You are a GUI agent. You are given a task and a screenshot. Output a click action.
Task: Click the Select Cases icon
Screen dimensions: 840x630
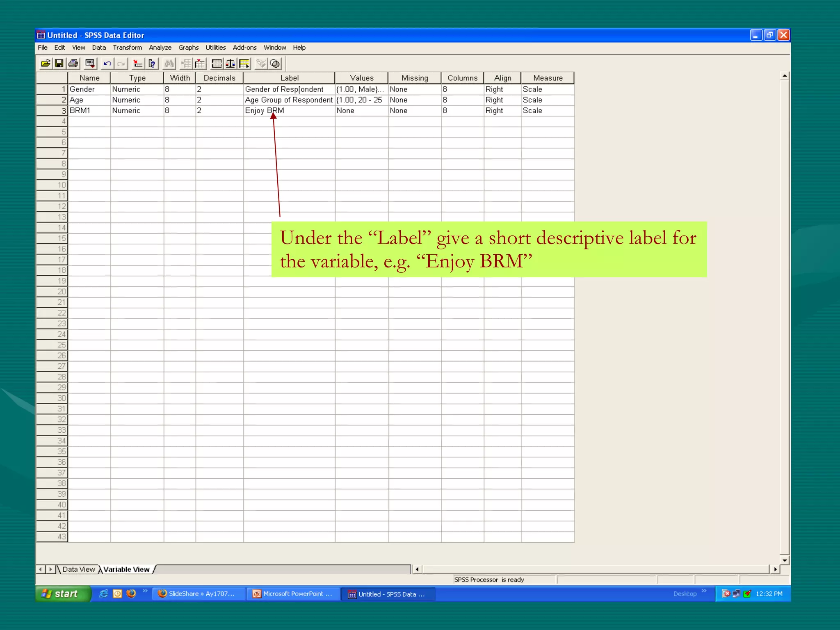pyautogui.click(x=244, y=64)
